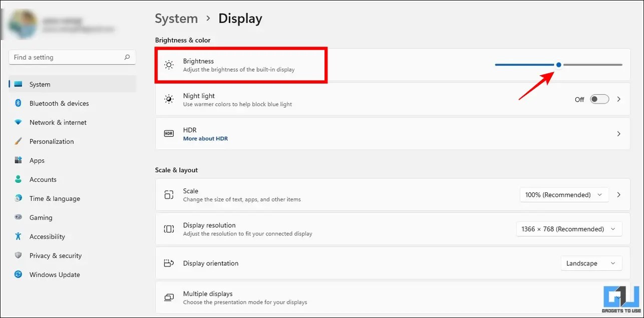Open Privacy & security section
Image resolution: width=644 pixels, height=318 pixels.
click(55, 255)
